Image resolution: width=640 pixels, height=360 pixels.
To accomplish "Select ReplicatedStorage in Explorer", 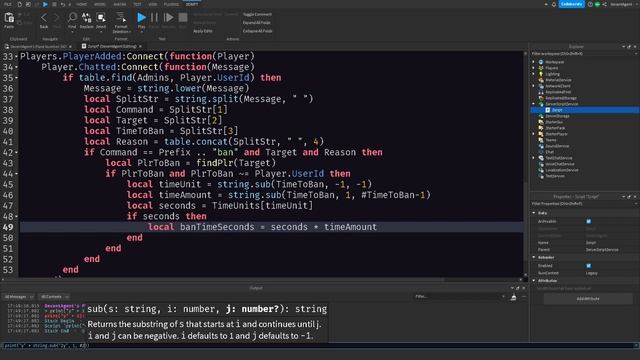I will tap(561, 98).
